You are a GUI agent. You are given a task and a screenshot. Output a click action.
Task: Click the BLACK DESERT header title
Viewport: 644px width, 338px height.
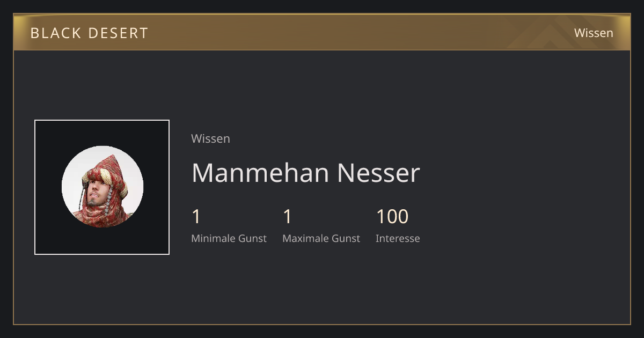(x=89, y=33)
